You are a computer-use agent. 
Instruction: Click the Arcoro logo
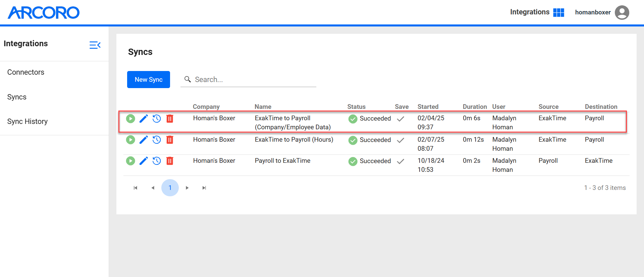[x=44, y=13]
